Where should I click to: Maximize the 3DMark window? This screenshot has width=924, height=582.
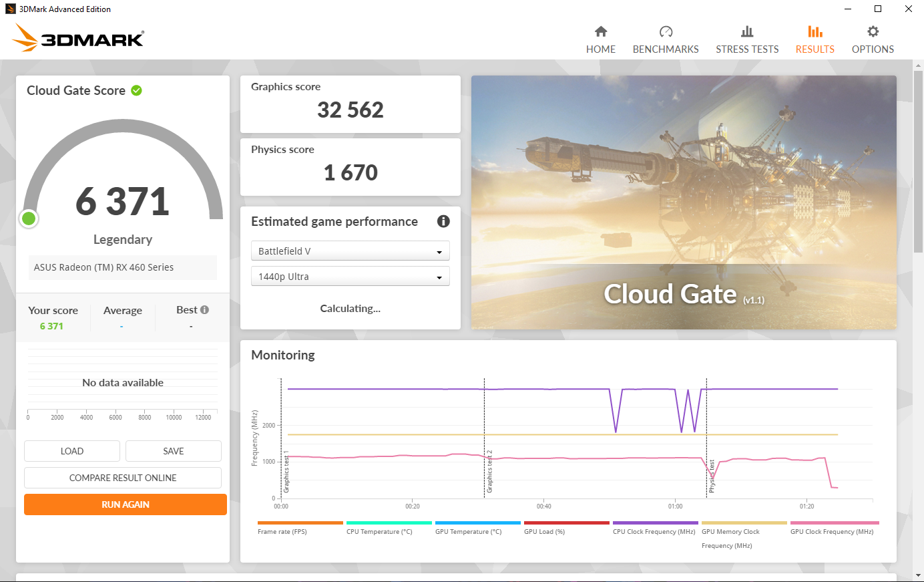pyautogui.click(x=878, y=9)
